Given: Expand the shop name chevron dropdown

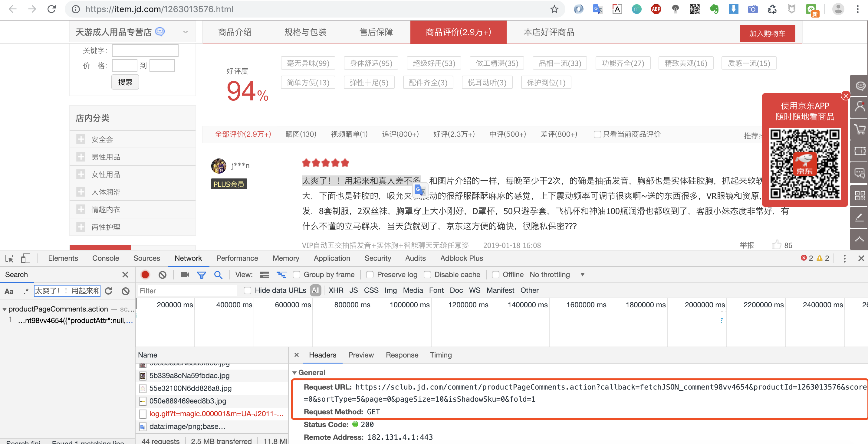Looking at the screenshot, I should coord(185,32).
